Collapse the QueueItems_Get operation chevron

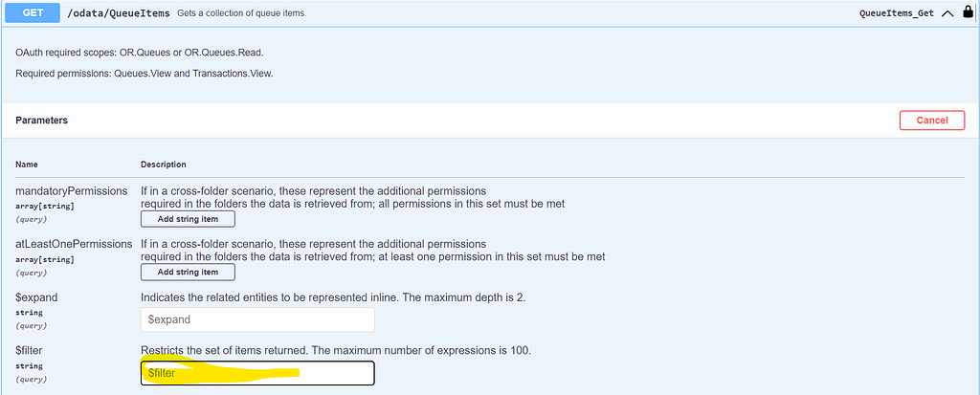(947, 13)
